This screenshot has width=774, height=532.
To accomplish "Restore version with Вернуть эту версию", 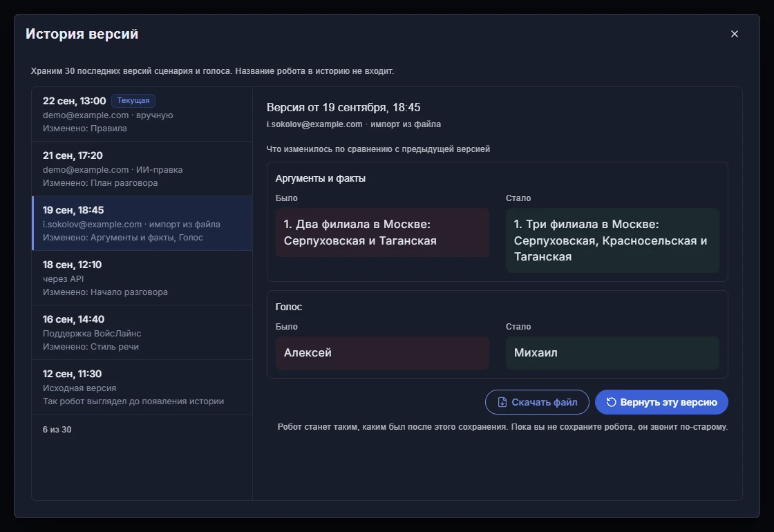I will point(661,402).
